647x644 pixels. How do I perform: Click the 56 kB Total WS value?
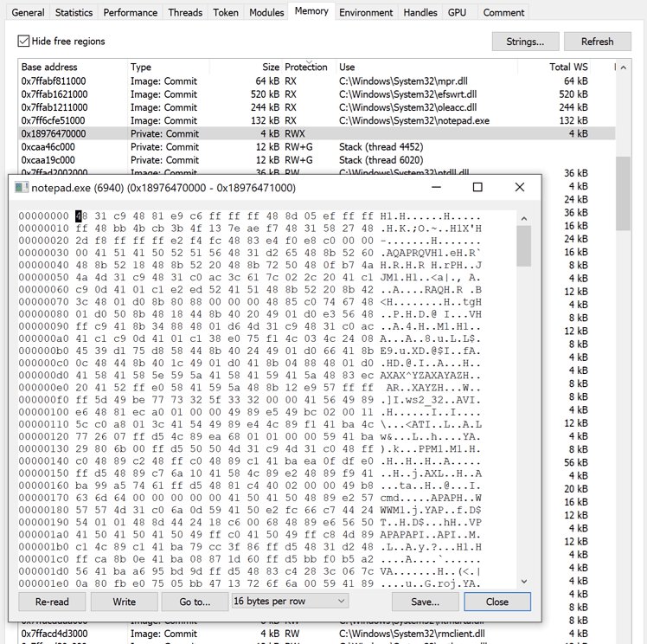[x=575, y=462]
